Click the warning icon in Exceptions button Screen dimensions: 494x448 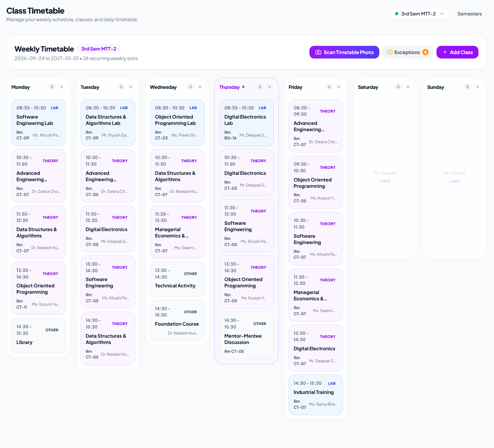point(390,52)
